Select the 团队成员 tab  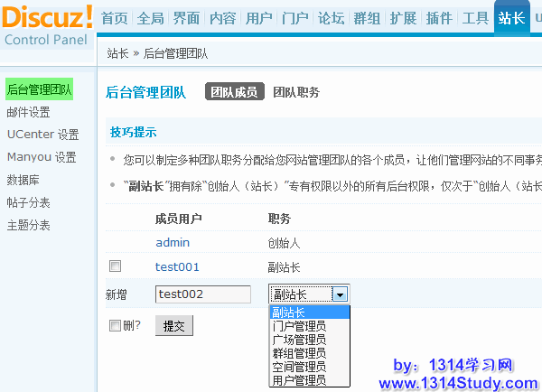click(234, 92)
